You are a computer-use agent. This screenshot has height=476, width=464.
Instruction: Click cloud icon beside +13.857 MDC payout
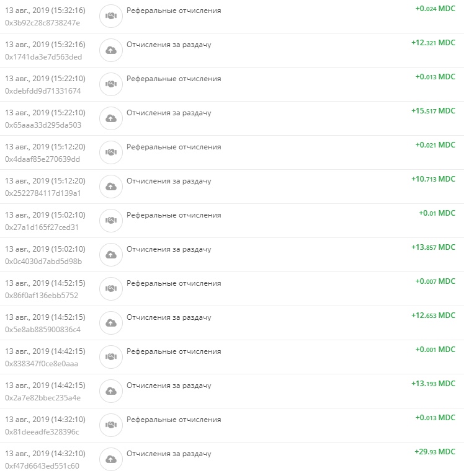tap(111, 255)
